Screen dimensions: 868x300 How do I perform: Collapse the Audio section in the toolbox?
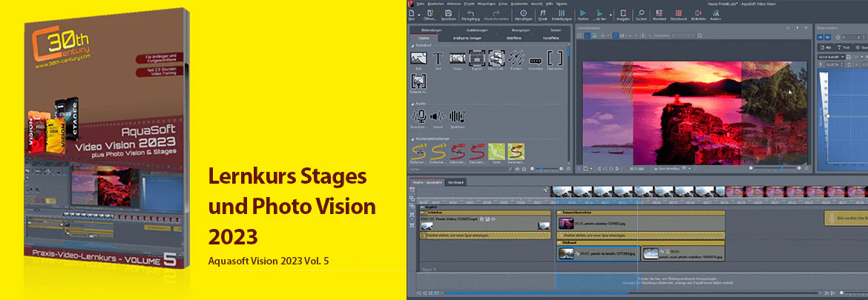pyautogui.click(x=412, y=103)
